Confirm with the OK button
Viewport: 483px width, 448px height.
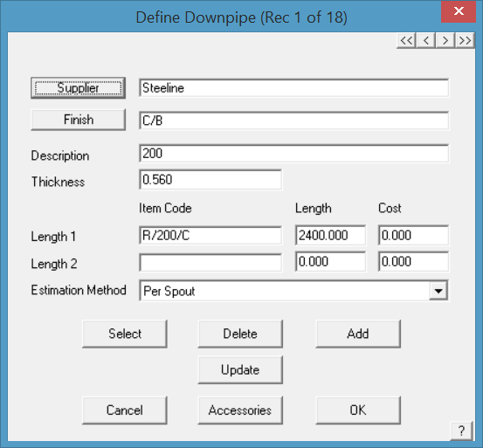click(x=358, y=410)
